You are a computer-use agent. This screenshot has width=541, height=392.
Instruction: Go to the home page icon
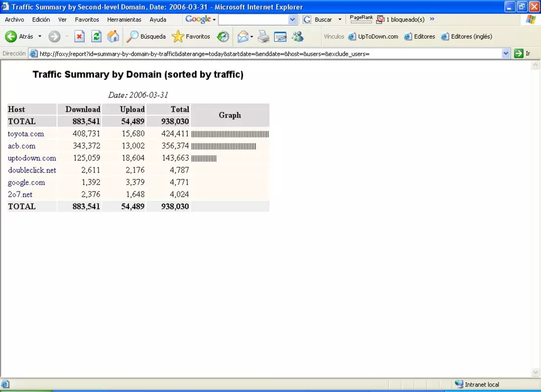(x=113, y=36)
